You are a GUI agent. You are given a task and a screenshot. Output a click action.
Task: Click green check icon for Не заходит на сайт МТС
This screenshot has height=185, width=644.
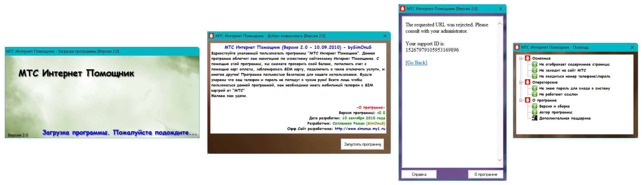tap(535, 70)
